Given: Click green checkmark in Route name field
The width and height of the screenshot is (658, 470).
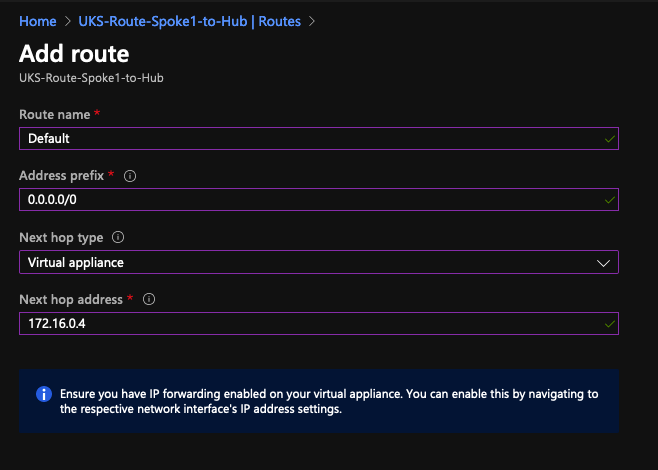Looking at the screenshot, I should tap(610, 139).
